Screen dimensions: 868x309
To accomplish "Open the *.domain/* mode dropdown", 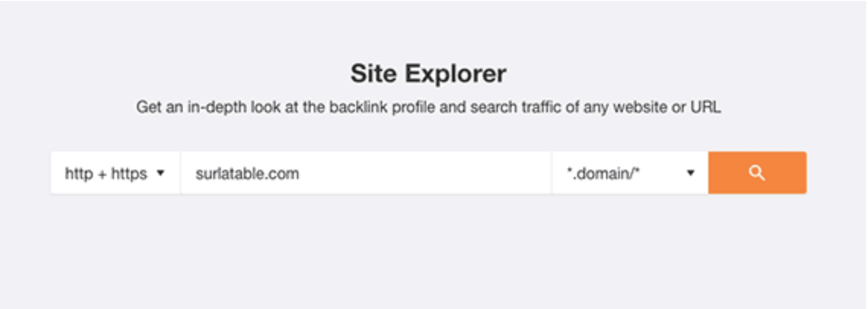I will 630,173.
